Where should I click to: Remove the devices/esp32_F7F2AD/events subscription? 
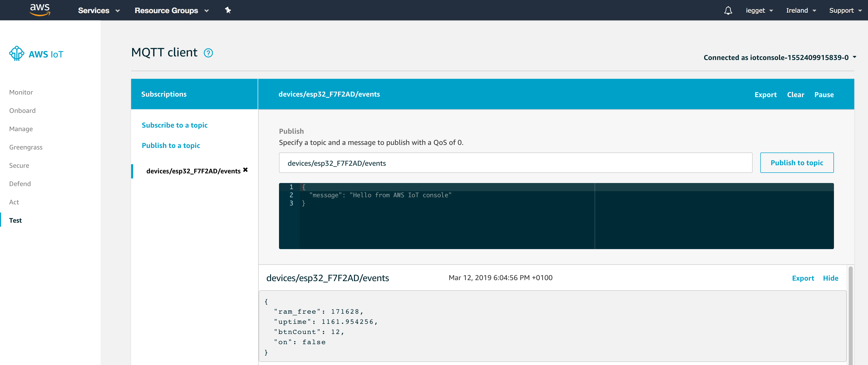click(x=245, y=170)
